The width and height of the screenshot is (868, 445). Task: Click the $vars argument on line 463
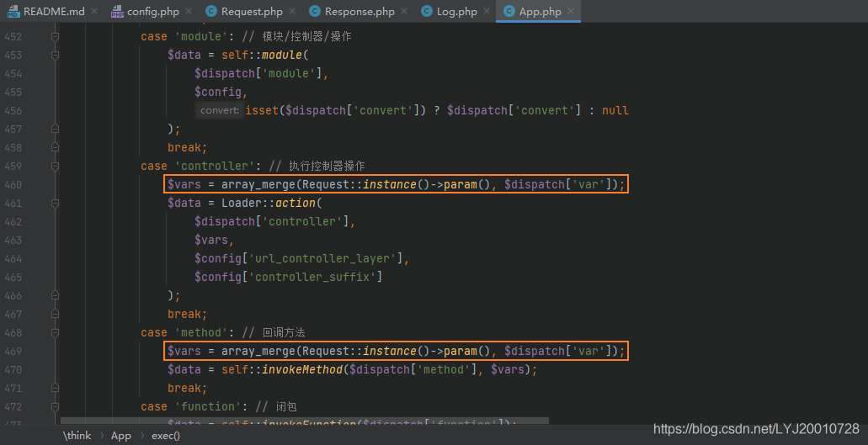pos(211,240)
